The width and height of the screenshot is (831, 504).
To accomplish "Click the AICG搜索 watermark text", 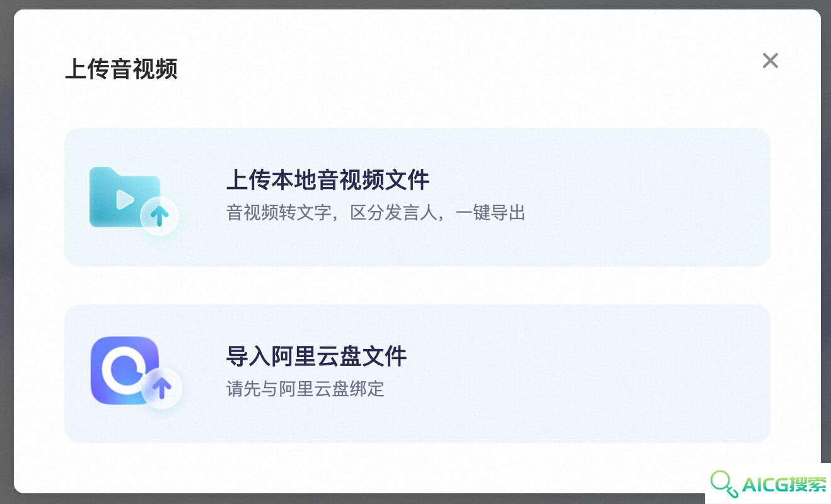I will click(784, 484).
